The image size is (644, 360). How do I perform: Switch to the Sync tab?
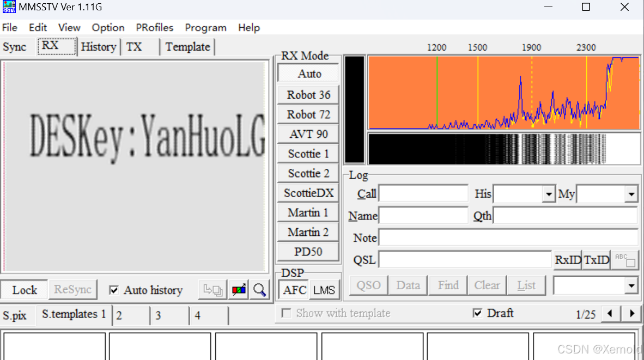tap(15, 47)
